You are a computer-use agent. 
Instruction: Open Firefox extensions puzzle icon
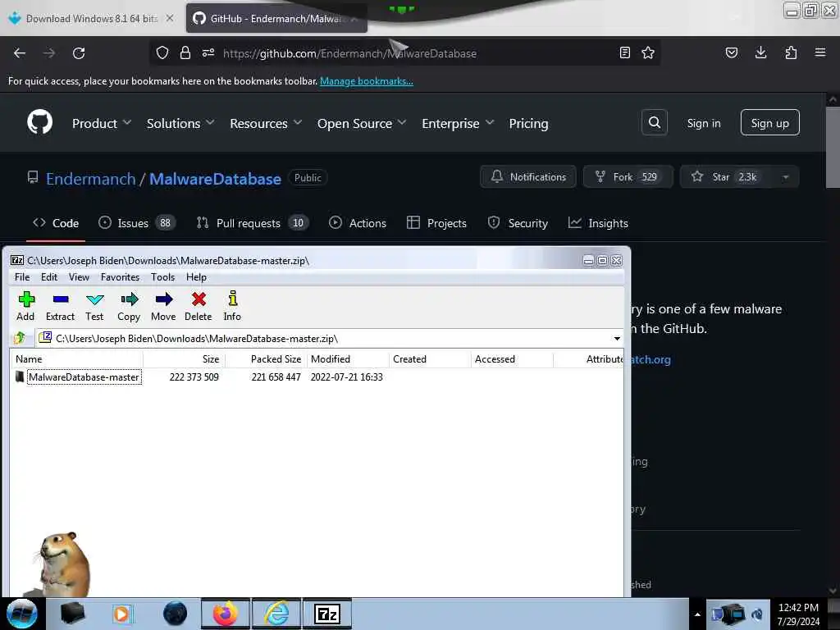point(791,52)
